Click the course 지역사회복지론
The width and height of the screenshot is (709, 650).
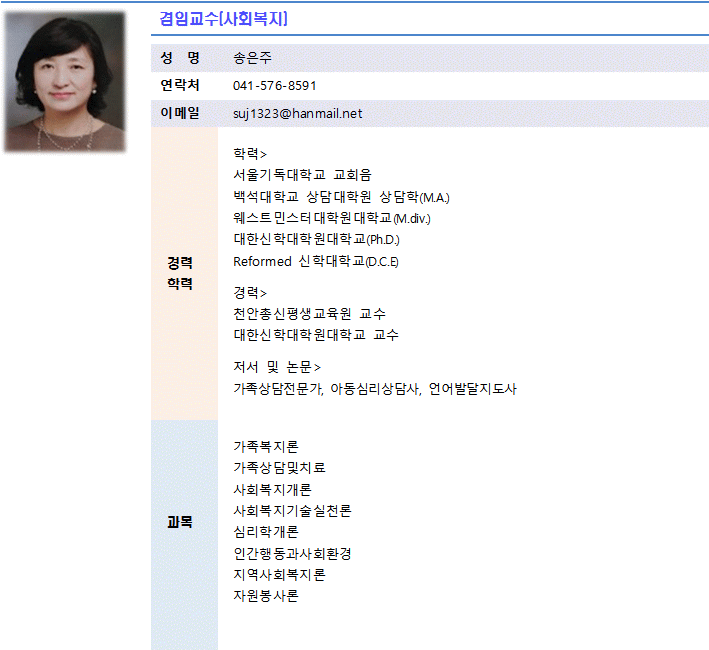[x=279, y=575]
